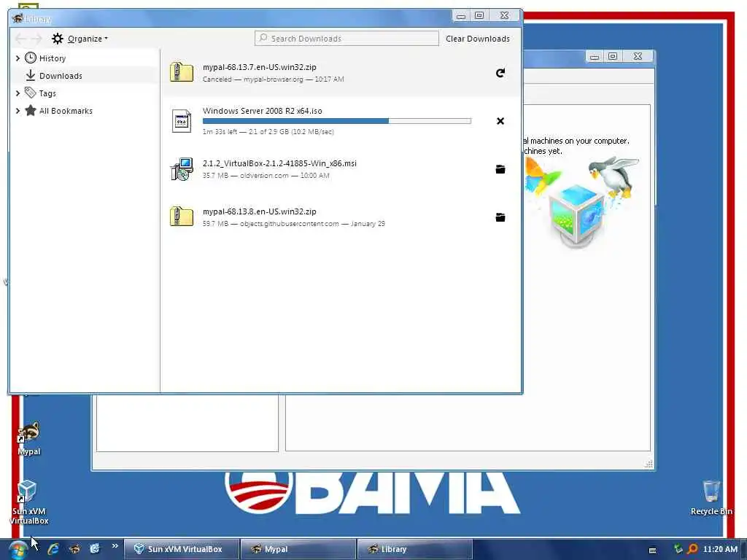The image size is (747, 560).
Task: Cancel the Windows Server 2008 R2 download
Action: 500,121
